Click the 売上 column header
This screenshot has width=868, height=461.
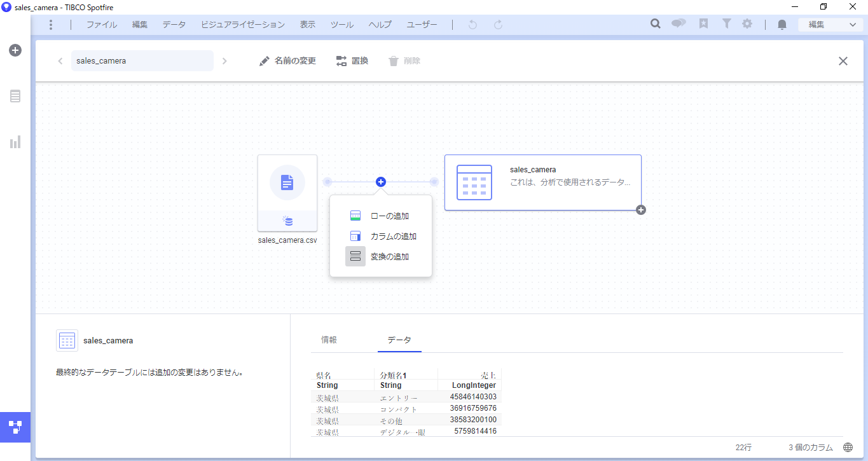(489, 375)
